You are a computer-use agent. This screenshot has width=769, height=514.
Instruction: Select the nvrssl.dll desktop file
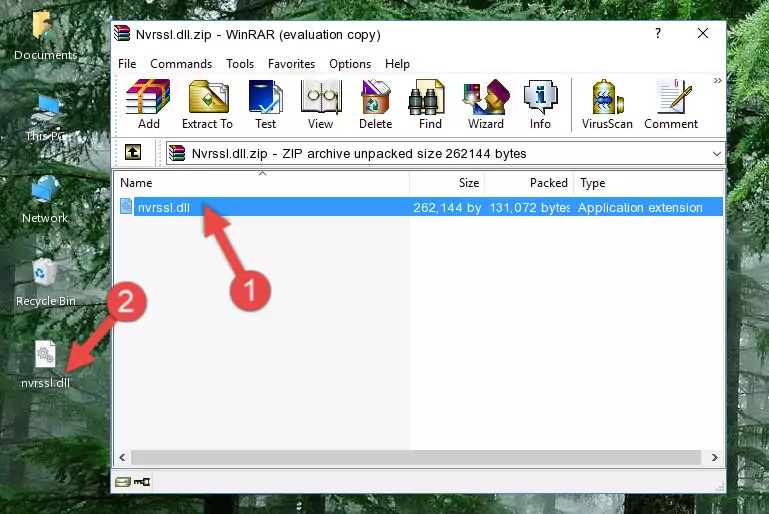[45, 365]
